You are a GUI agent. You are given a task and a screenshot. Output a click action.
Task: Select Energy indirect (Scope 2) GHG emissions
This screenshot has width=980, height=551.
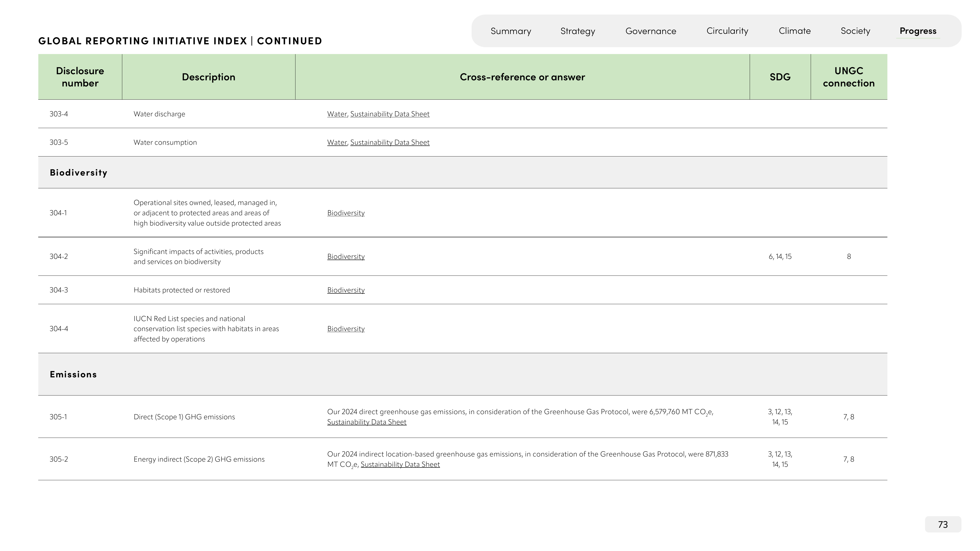(199, 459)
